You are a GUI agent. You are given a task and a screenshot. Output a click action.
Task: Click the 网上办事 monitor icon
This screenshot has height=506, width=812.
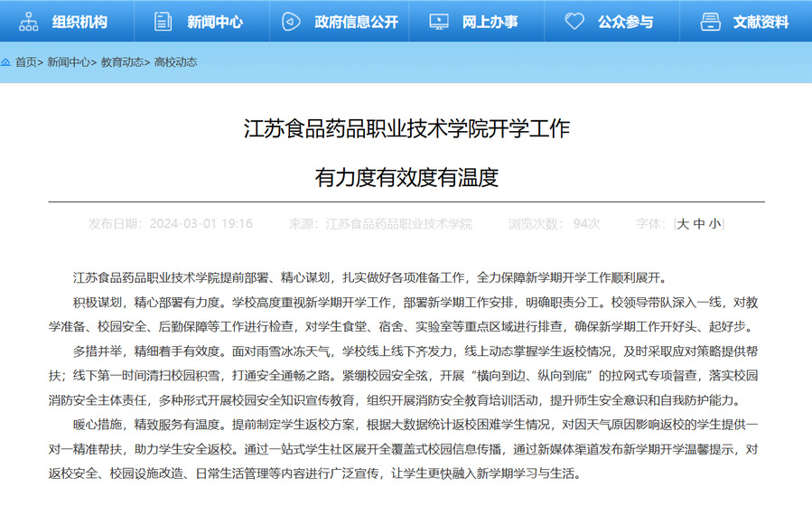439,22
